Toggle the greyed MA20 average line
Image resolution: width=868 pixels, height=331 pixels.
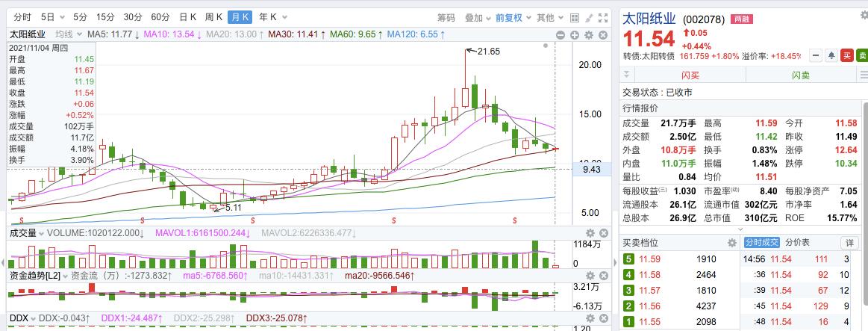point(234,34)
